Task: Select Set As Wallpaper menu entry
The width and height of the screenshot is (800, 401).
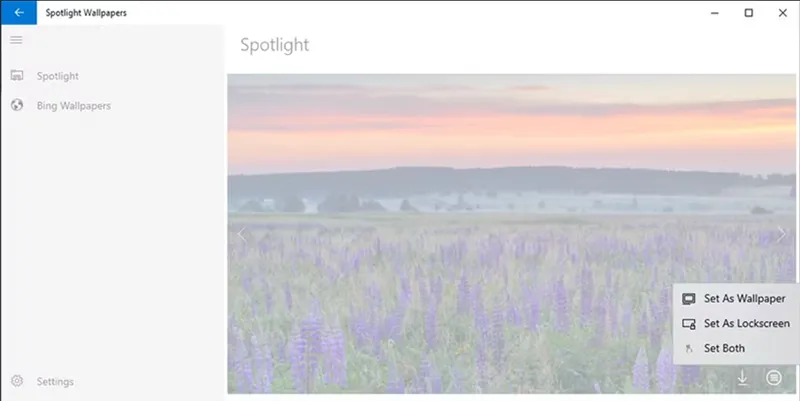Action: 736,299
